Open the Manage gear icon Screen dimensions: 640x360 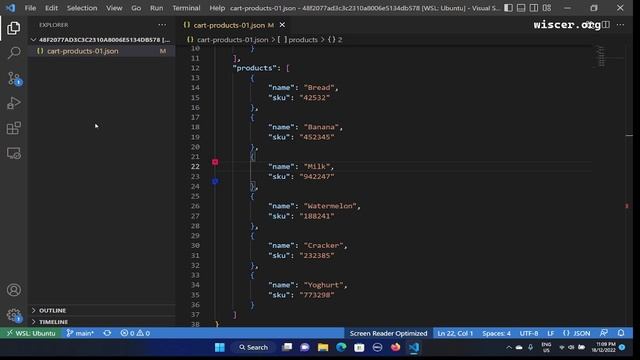(x=13, y=315)
